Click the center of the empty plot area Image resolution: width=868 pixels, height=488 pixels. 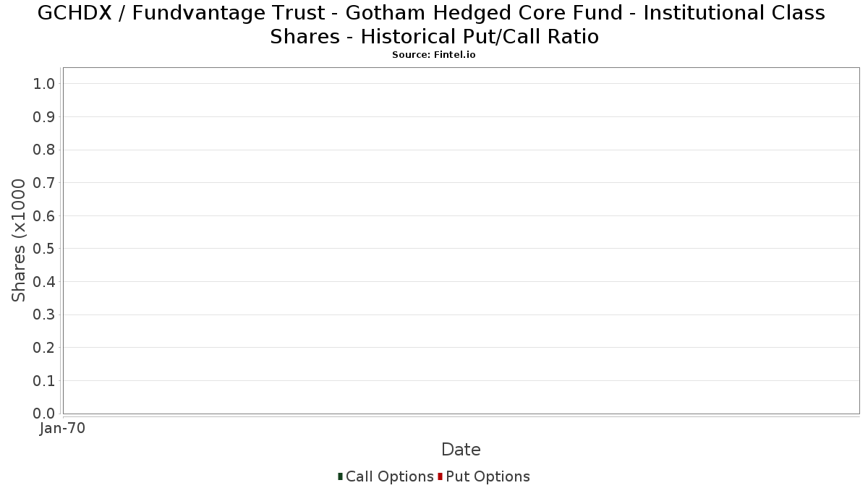461,241
